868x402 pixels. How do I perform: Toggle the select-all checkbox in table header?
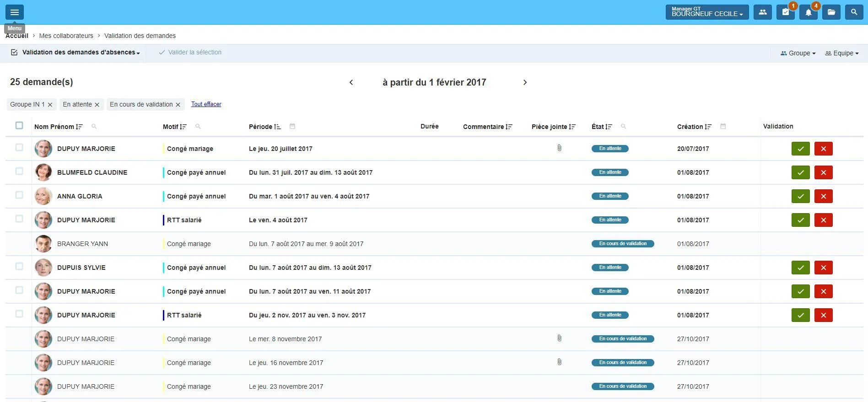tap(19, 125)
